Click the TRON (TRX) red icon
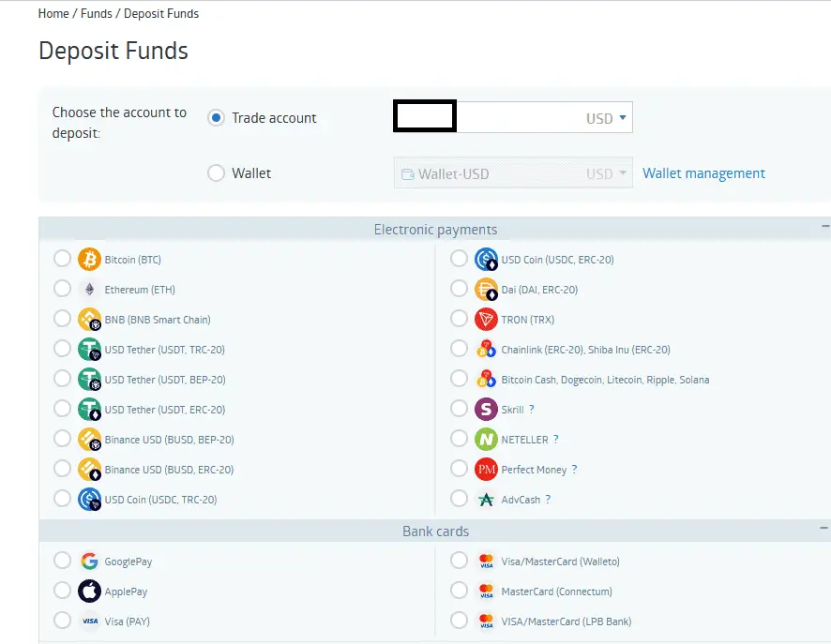The height and width of the screenshot is (644, 831). tap(486, 320)
